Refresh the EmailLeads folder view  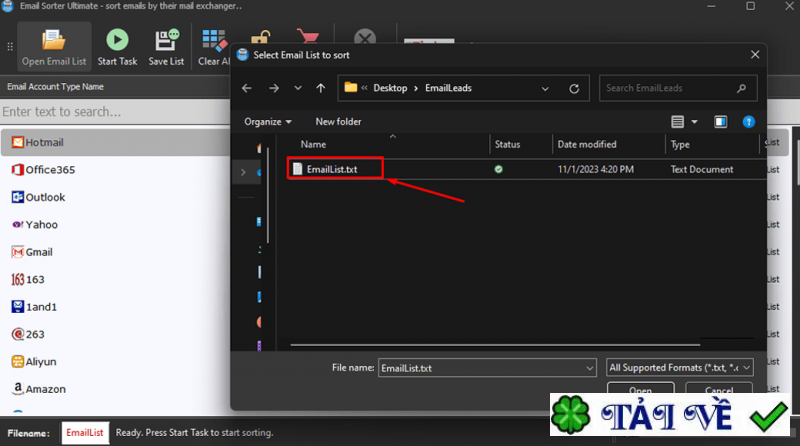point(574,88)
